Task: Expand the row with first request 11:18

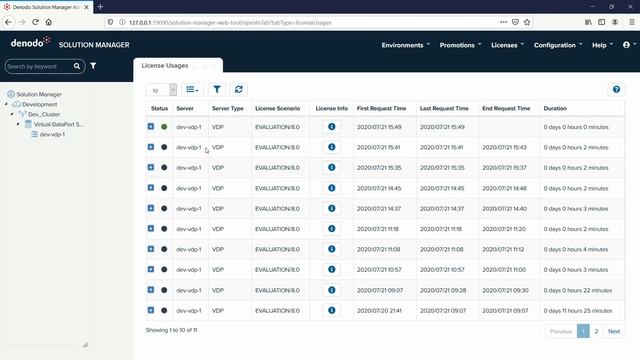Action: (x=151, y=229)
